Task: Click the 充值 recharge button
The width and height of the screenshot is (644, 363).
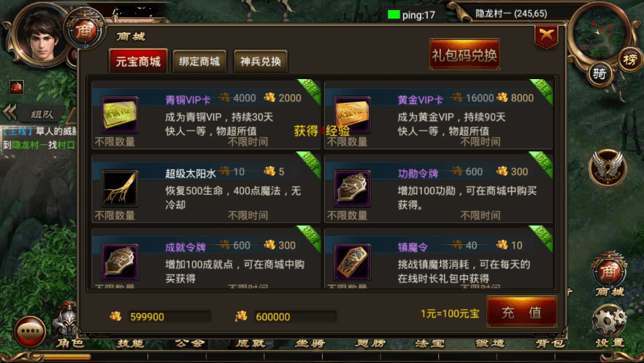Action: pyautogui.click(x=522, y=312)
